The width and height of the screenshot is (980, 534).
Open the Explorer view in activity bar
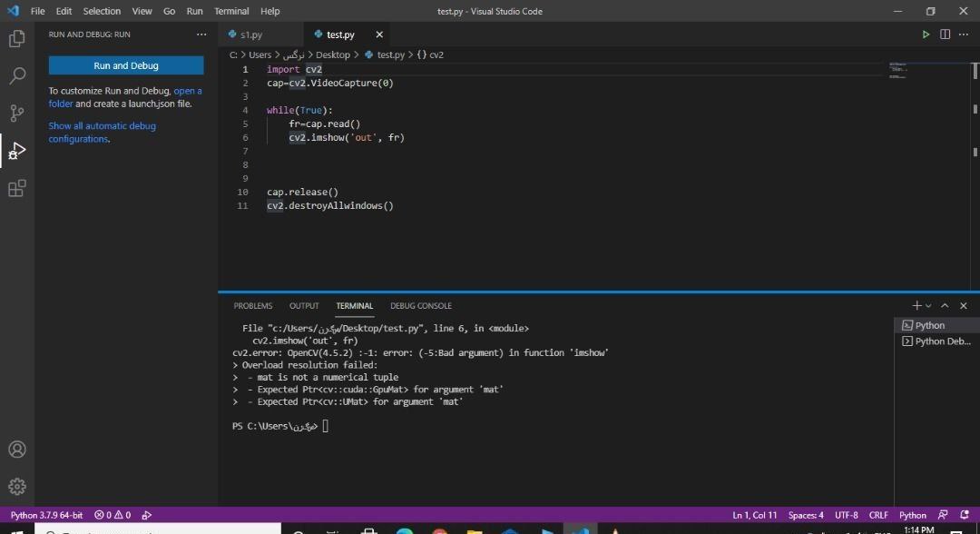point(17,39)
